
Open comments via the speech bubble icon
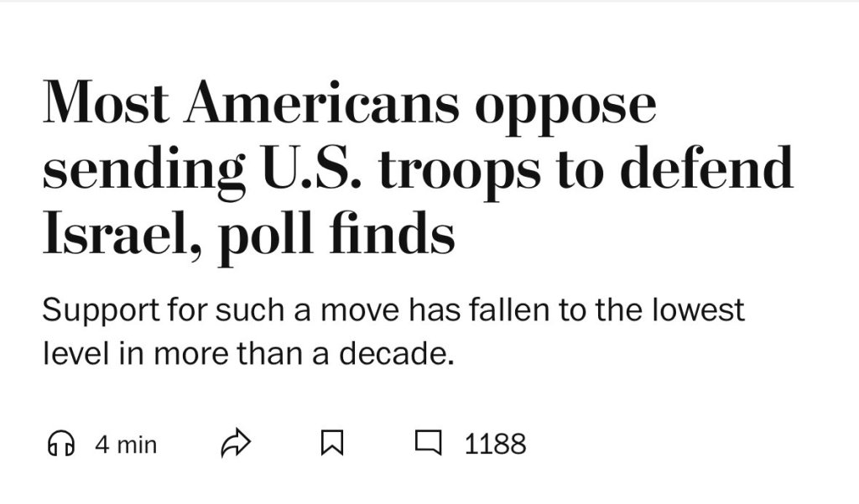pyautogui.click(x=429, y=442)
